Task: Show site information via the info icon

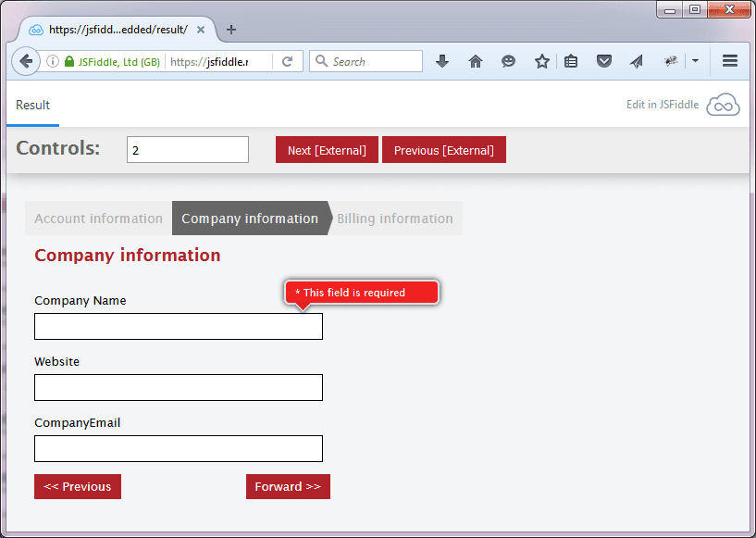Action: tap(53, 61)
